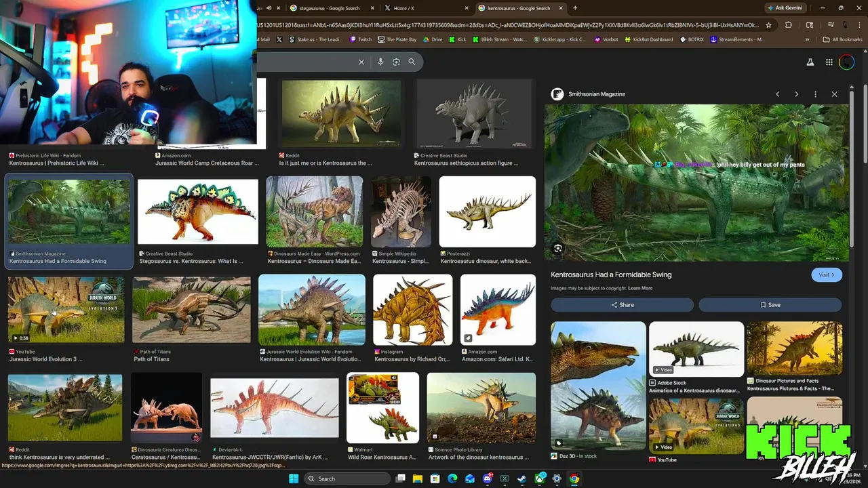Open X bookmark in bookmarks bar
The width and height of the screenshot is (868, 488).
coord(279,39)
